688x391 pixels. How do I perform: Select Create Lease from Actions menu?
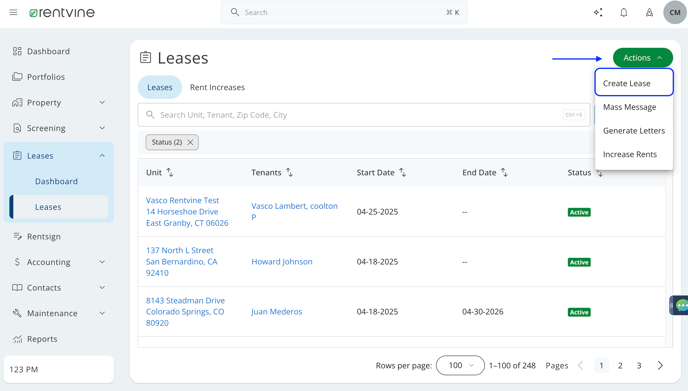coord(634,83)
